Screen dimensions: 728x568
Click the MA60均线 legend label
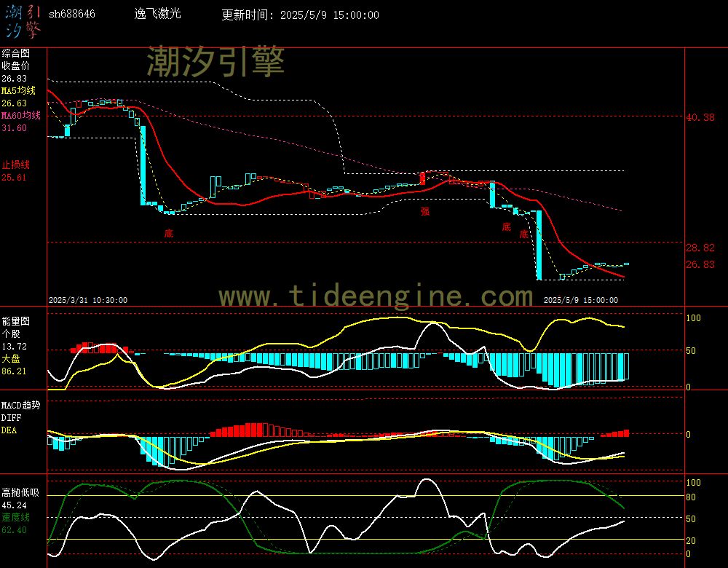click(21, 115)
